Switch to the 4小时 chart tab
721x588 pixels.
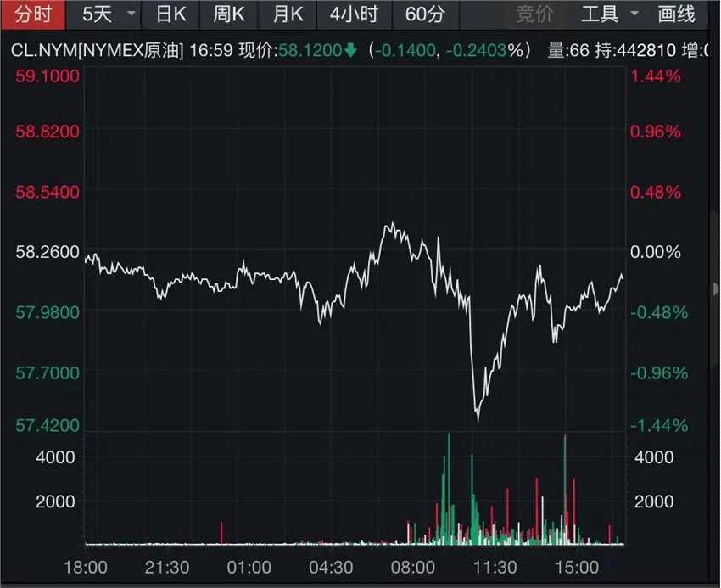click(354, 14)
